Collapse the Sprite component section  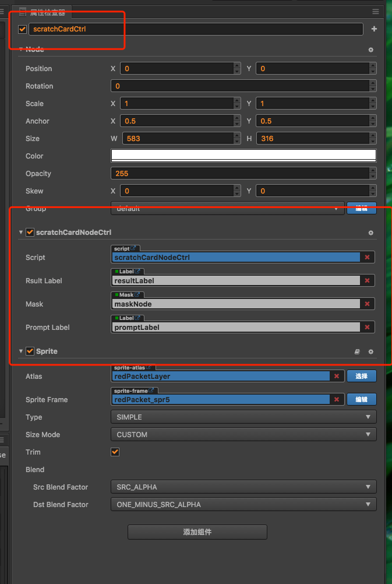pos(21,351)
